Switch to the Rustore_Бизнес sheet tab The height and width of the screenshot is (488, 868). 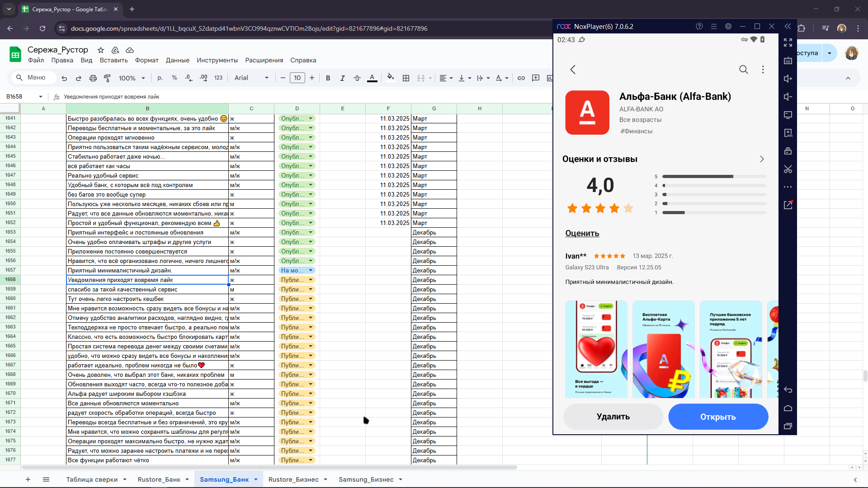(x=293, y=479)
